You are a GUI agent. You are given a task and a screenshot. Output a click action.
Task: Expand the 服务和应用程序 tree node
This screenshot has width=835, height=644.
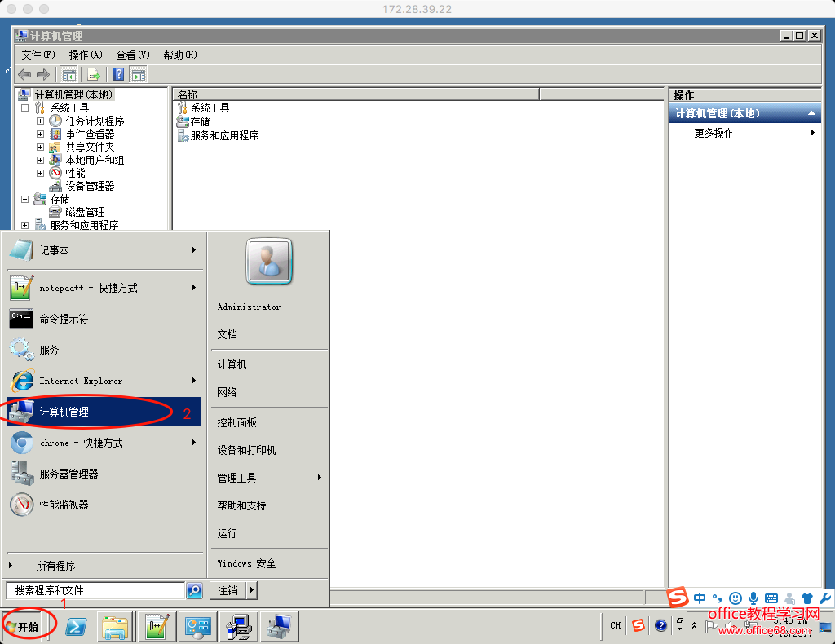pos(24,225)
